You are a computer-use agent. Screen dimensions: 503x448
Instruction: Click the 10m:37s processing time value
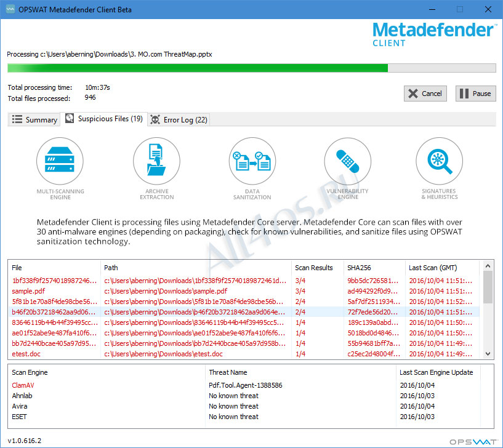[x=97, y=87]
